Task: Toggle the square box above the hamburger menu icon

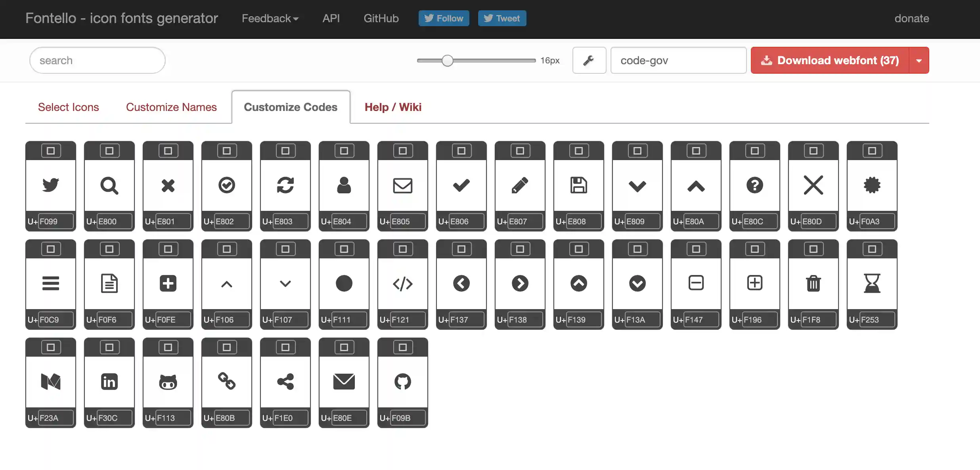Action: (x=51, y=249)
